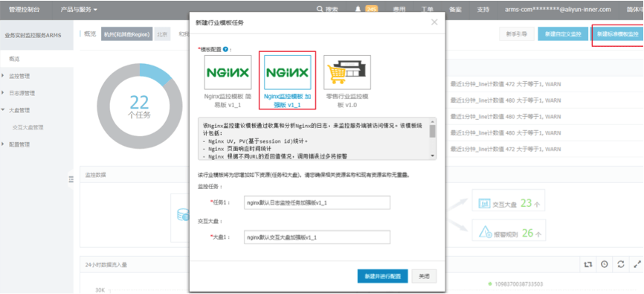Click the help question mark beside 模板配置
Screen dimensions: 644x294
225,49
